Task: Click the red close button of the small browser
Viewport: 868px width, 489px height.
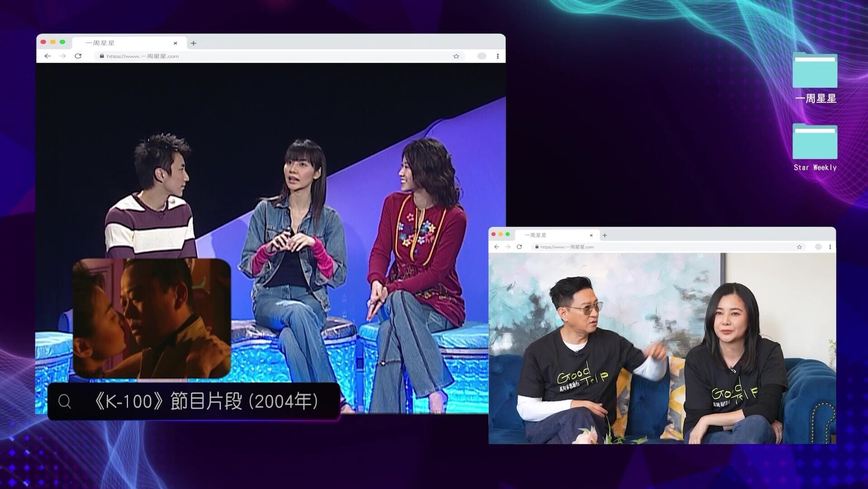Action: (x=493, y=234)
